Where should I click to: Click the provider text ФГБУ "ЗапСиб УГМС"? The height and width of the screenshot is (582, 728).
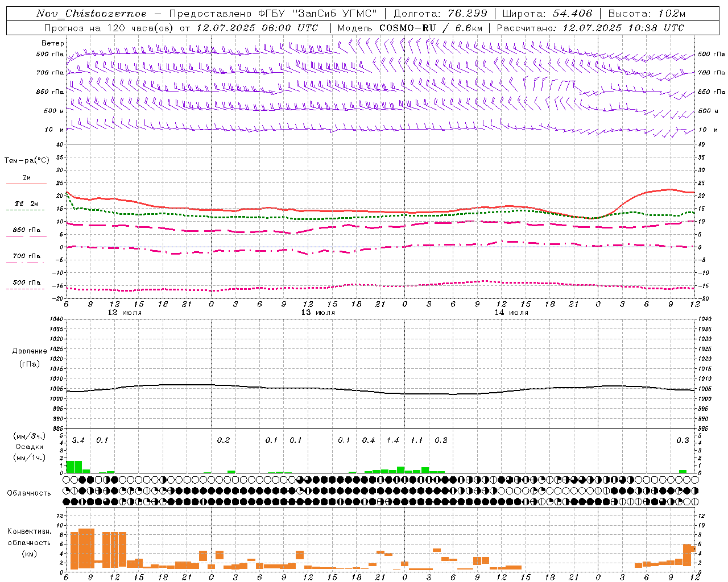click(319, 14)
